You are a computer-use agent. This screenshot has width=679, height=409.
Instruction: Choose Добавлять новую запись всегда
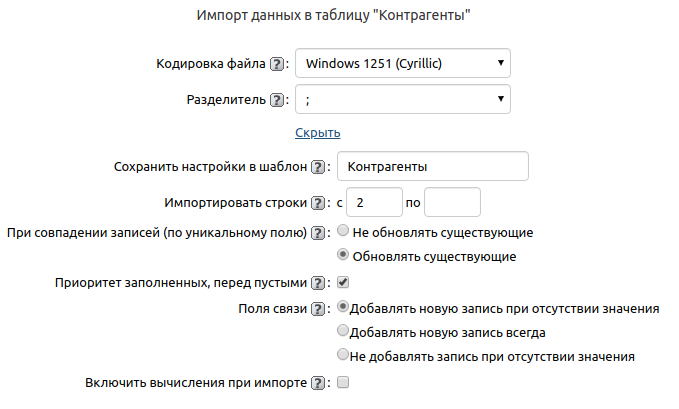coord(344,331)
